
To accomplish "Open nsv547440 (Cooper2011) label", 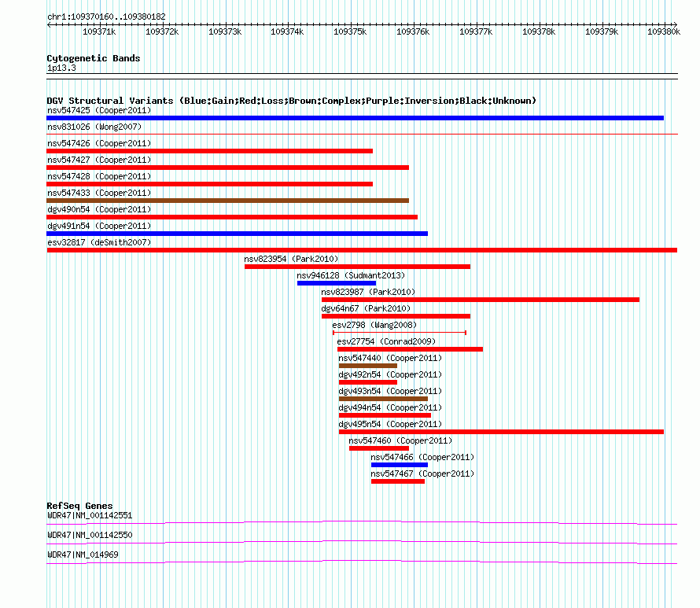I will pyautogui.click(x=390, y=358).
